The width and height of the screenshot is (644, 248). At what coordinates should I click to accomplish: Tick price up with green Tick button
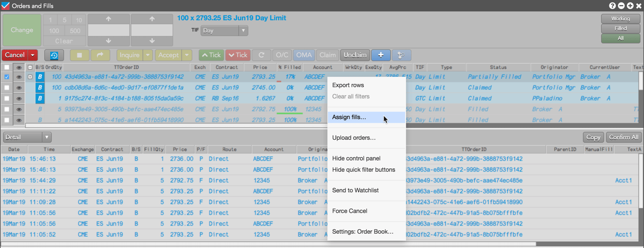pos(211,55)
